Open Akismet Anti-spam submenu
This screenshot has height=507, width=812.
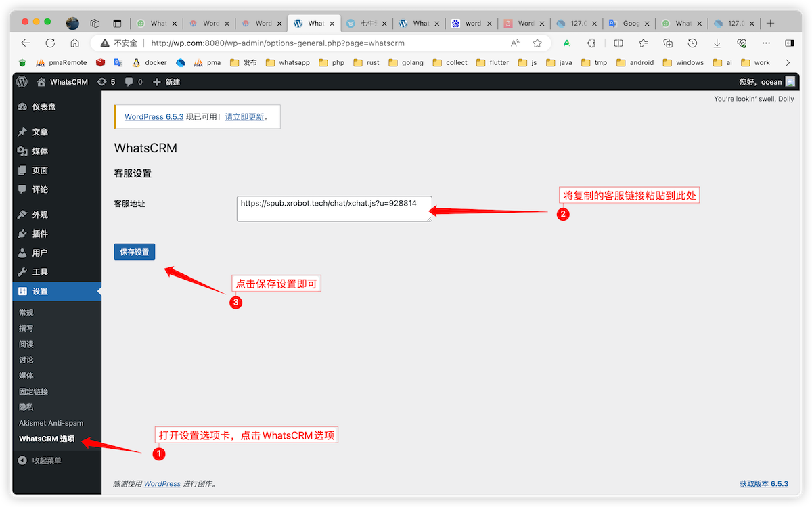tap(51, 423)
